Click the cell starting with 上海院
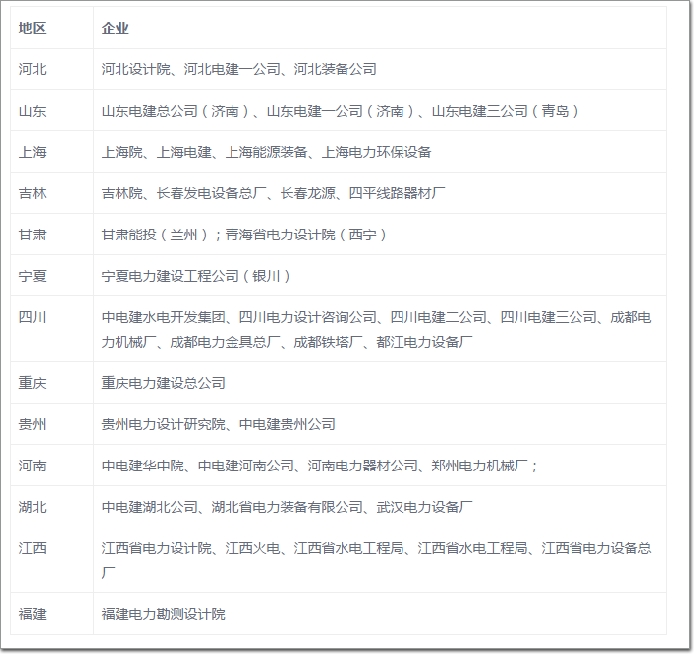 pos(380,152)
